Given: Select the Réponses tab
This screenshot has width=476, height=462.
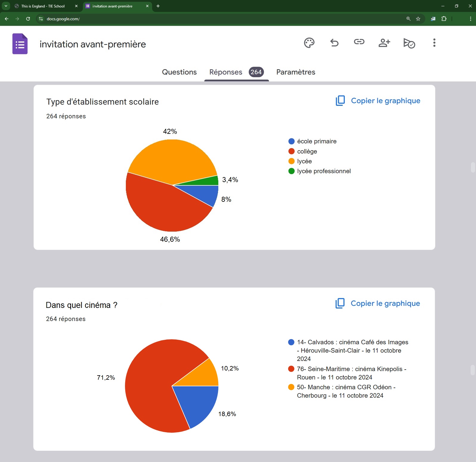Looking at the screenshot, I should (x=226, y=72).
